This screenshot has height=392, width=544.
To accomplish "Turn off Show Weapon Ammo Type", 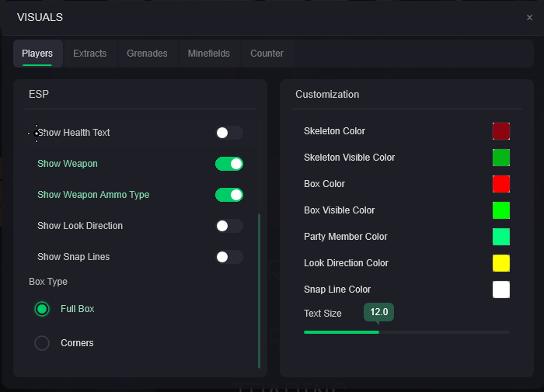I will pos(229,195).
